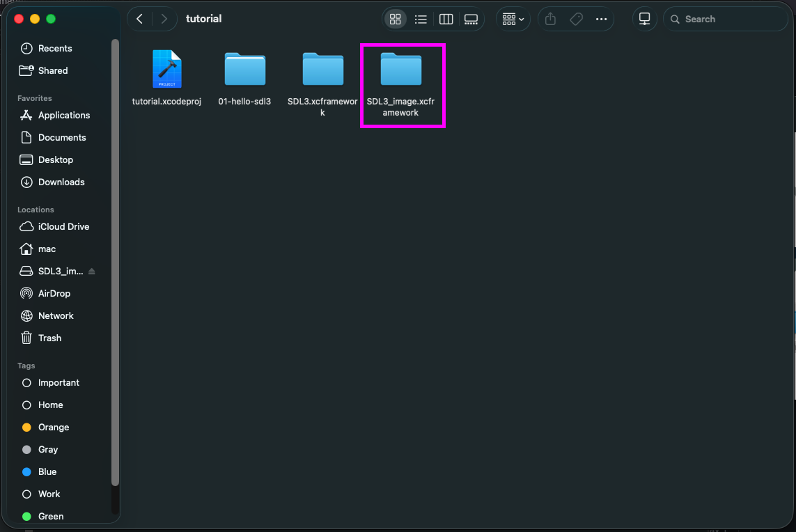Open Network in the sidebar

[56, 316]
